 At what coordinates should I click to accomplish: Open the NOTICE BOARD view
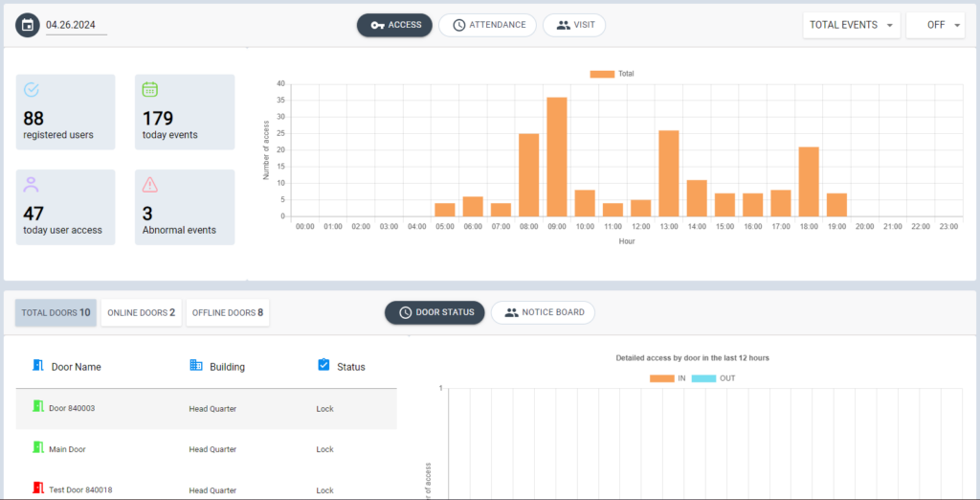point(543,312)
